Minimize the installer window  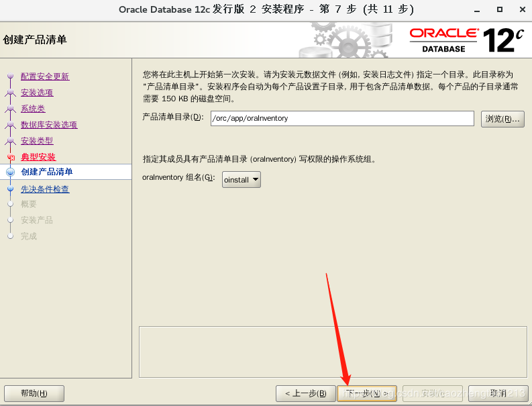[477, 10]
